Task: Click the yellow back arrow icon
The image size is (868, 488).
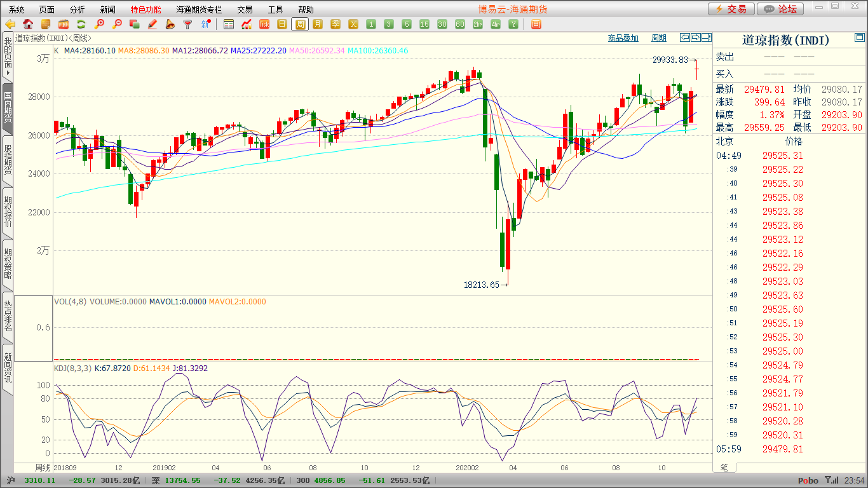Action: tap(10, 24)
